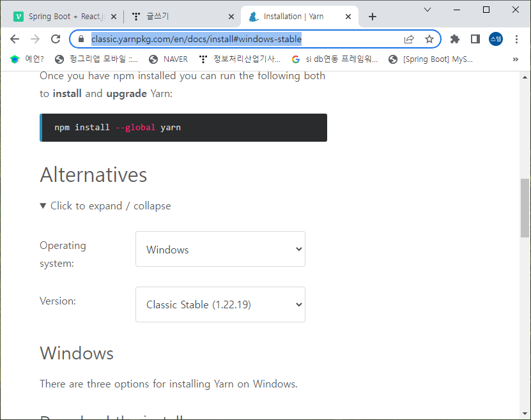Collapse the expandable install options section
531x420 pixels.
coord(105,206)
